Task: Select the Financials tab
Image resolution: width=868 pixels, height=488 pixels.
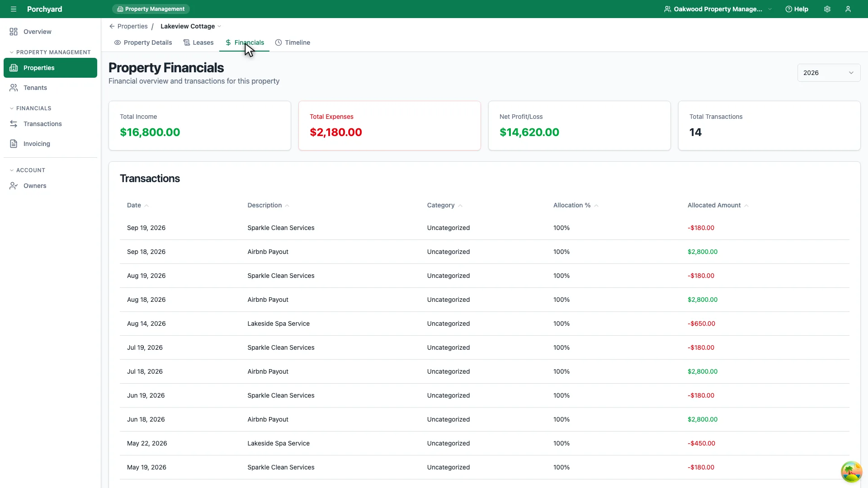Action: click(x=245, y=42)
